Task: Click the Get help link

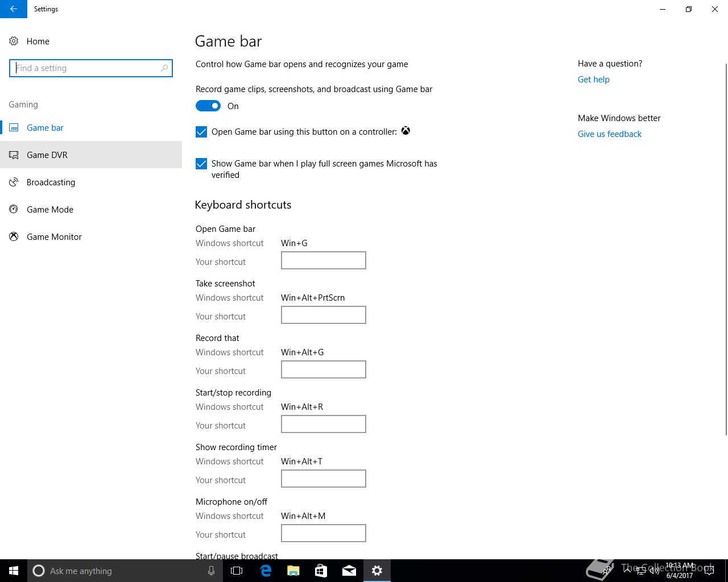Action: click(593, 80)
